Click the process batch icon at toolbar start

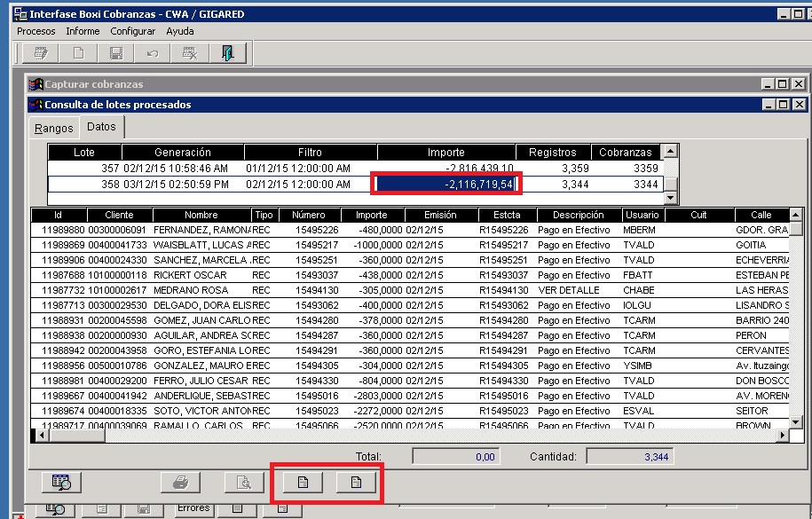click(x=42, y=52)
